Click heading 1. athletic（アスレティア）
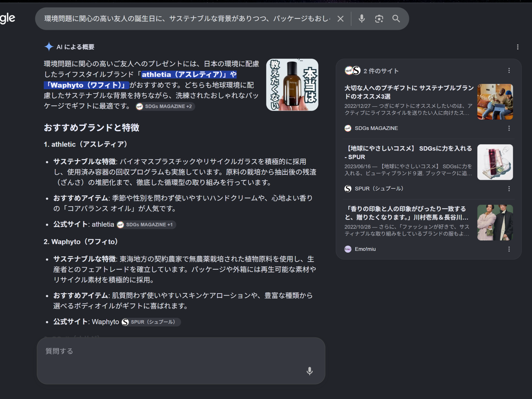 (87, 144)
